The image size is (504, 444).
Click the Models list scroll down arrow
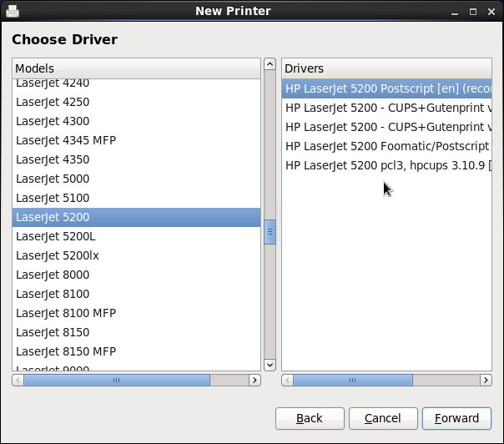270,365
